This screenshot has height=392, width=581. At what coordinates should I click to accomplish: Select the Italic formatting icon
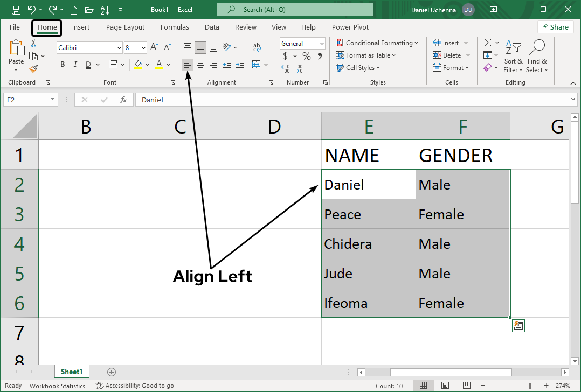(75, 64)
